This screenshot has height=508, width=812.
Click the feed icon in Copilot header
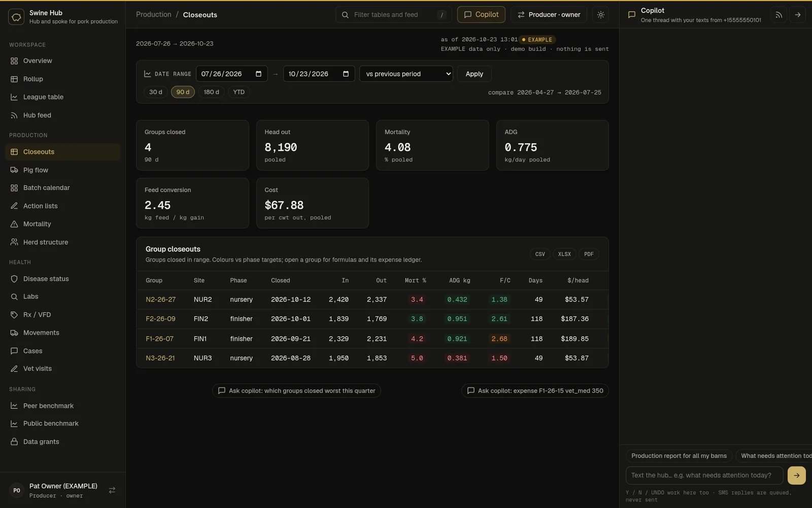pyautogui.click(x=779, y=15)
